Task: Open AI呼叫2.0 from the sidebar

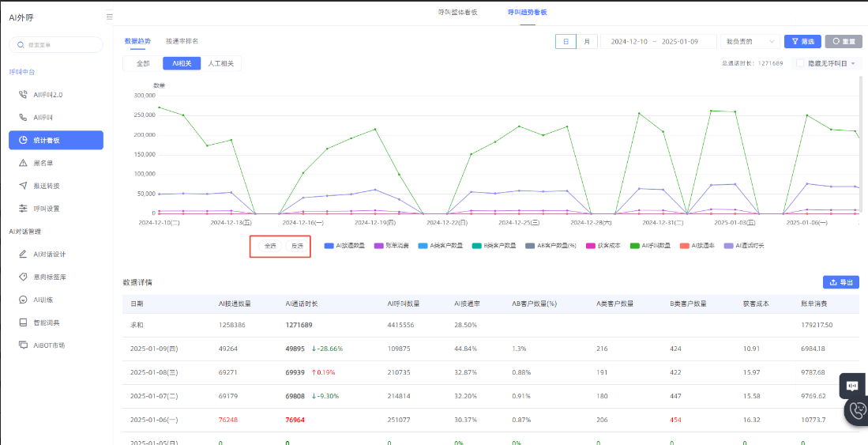Action: click(47, 94)
